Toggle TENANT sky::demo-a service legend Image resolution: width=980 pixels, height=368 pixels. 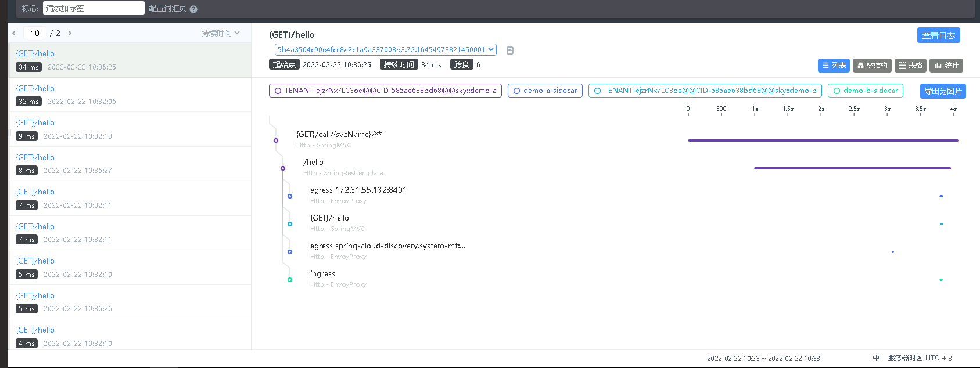[385, 91]
